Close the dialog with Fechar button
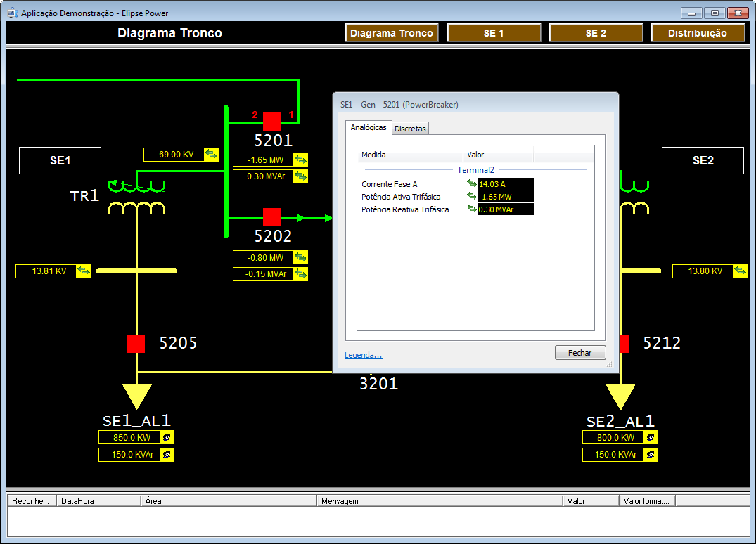Image resolution: width=756 pixels, height=544 pixels. coord(579,353)
